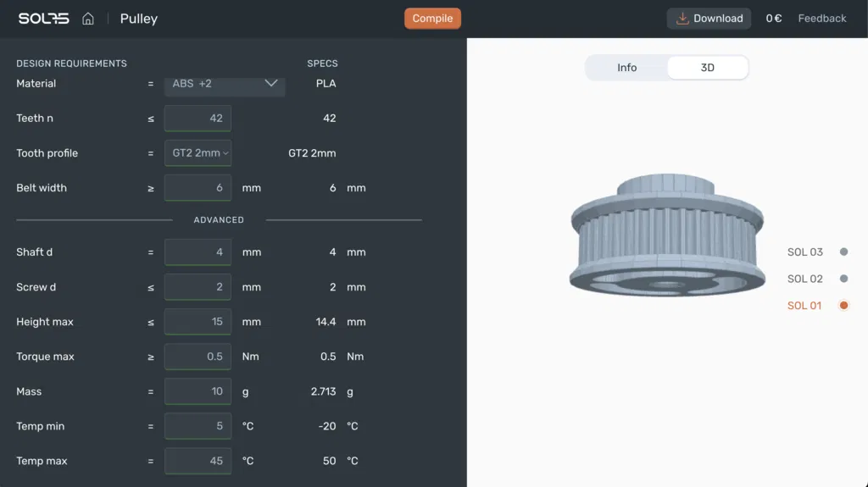This screenshot has width=868, height=487.
Task: Switch to the 3D tab
Action: [x=708, y=68]
